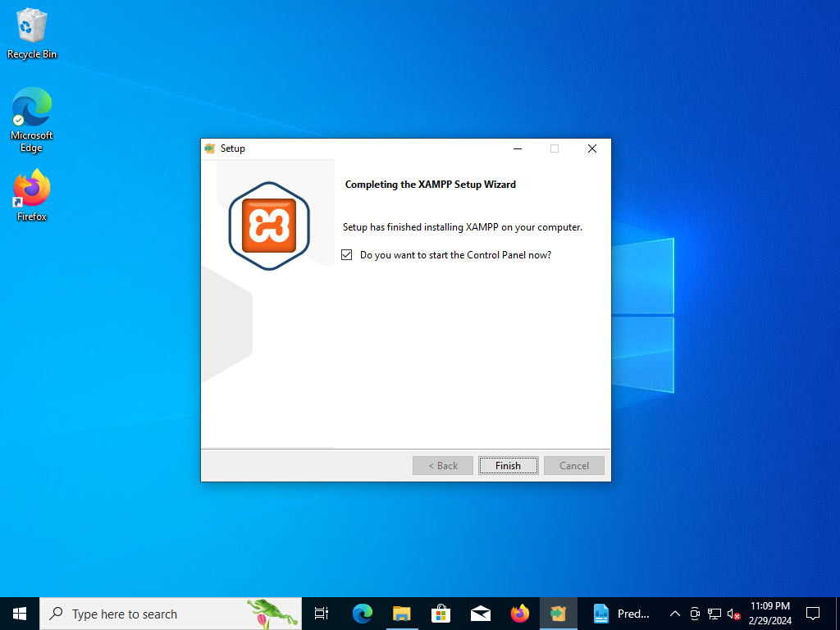Select the XAMPP installer icon on the taskbar
This screenshot has height=630, width=840.
[x=559, y=613]
